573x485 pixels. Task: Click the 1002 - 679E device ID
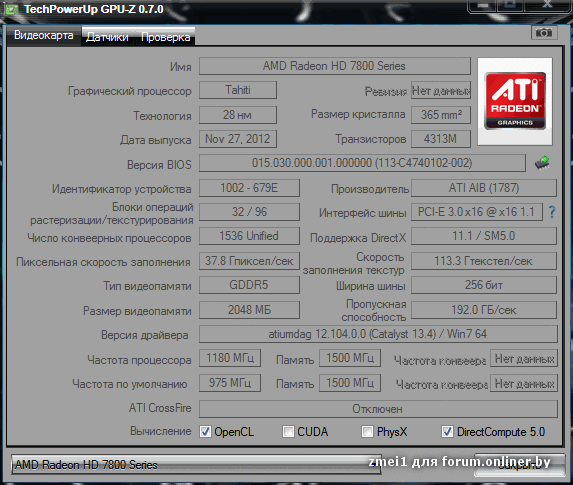pyautogui.click(x=249, y=188)
